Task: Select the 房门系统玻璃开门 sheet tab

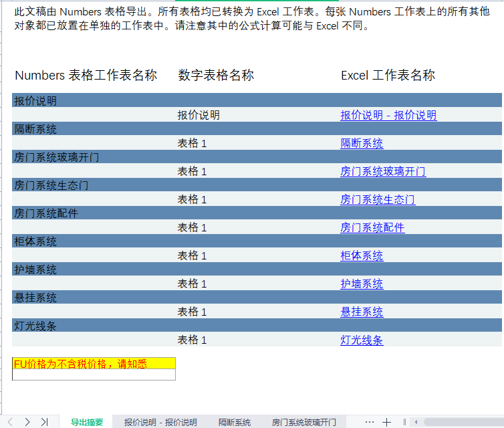Action: pos(303,422)
